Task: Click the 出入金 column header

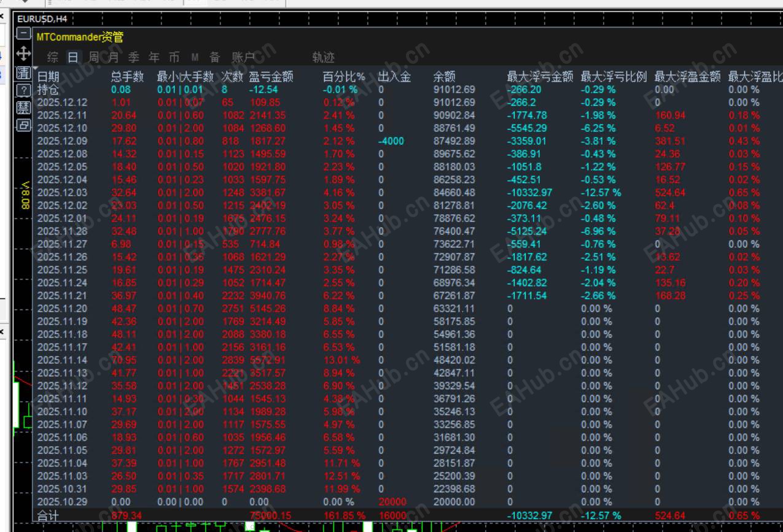Action: tap(394, 77)
